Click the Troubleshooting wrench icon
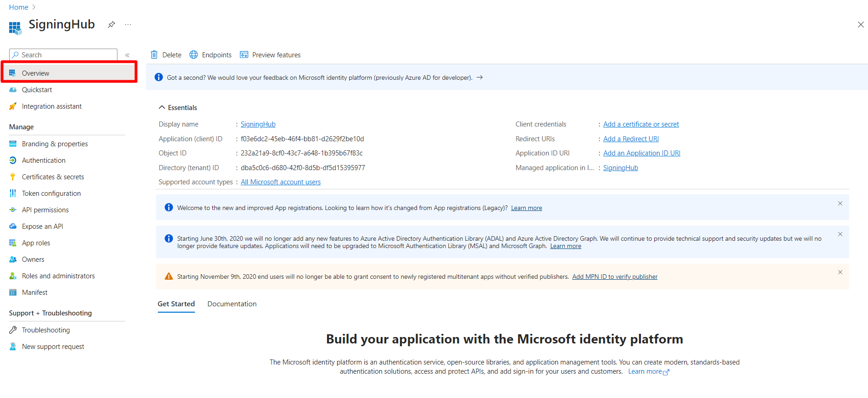Viewport: 868px width, 398px height. [13, 330]
